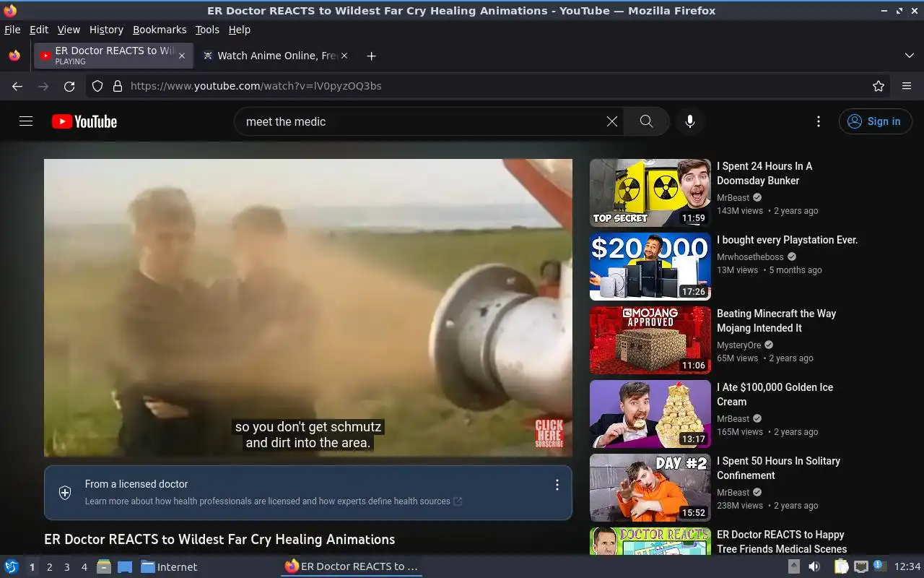Select the Firefox window taskbar entry
This screenshot has width=924, height=578.
(x=352, y=566)
